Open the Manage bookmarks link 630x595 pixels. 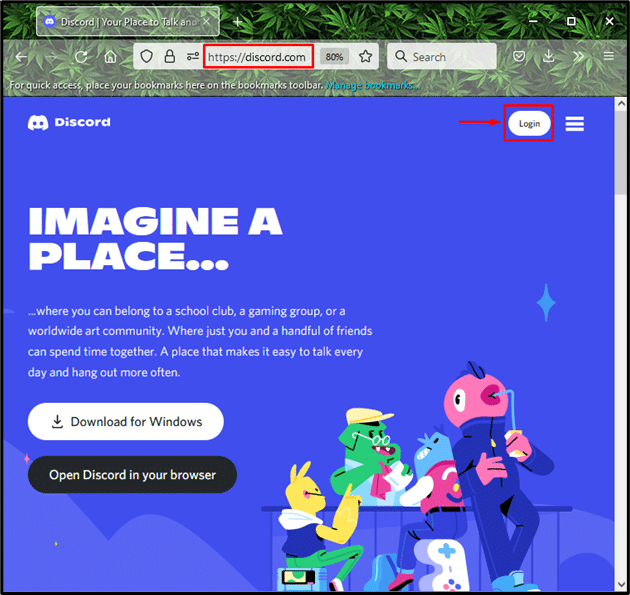[372, 85]
